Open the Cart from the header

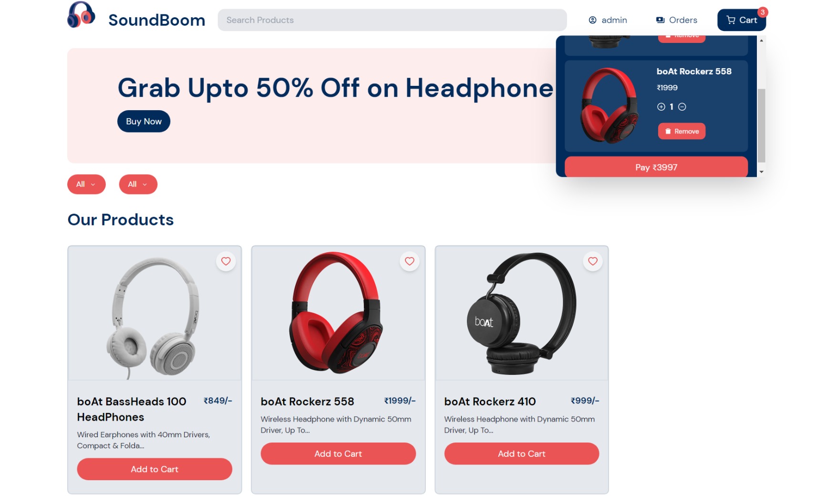pyautogui.click(x=742, y=20)
